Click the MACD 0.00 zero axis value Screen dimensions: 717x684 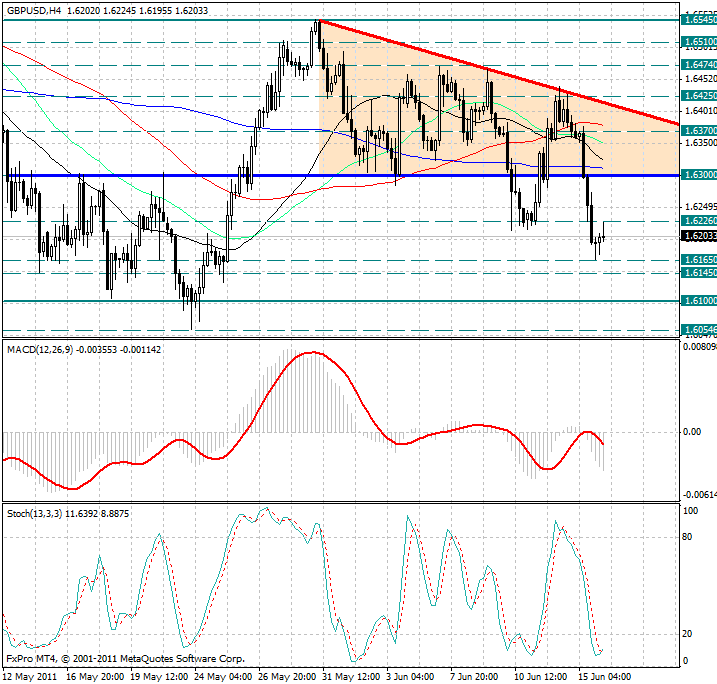[692, 432]
